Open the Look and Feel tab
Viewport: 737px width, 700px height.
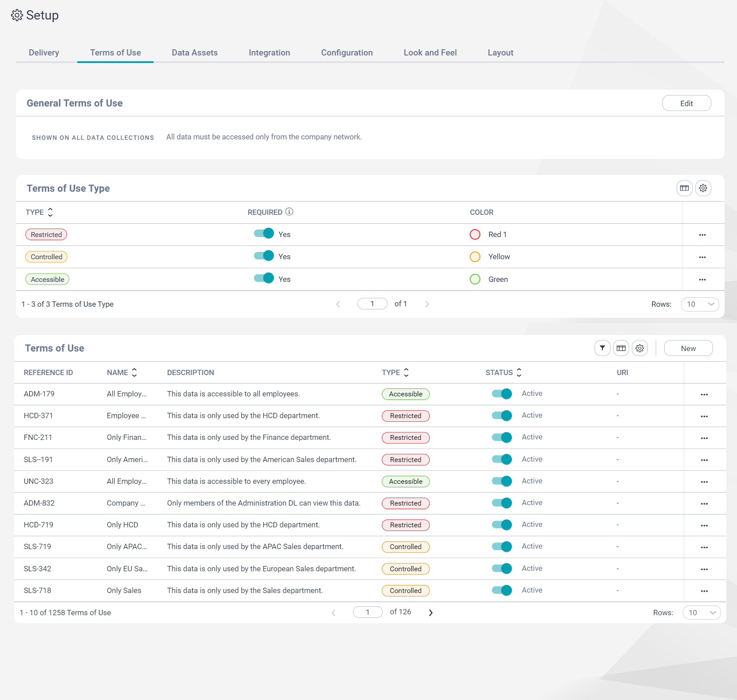(x=430, y=52)
